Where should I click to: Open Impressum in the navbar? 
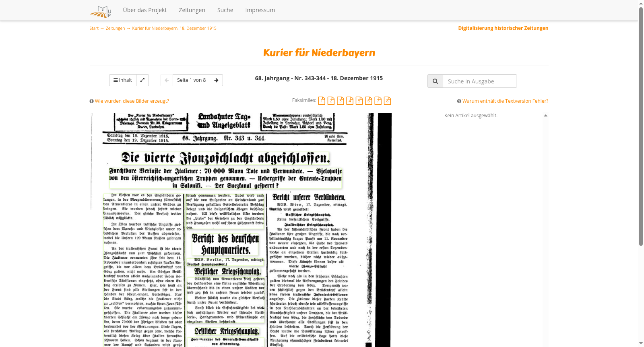(x=260, y=10)
